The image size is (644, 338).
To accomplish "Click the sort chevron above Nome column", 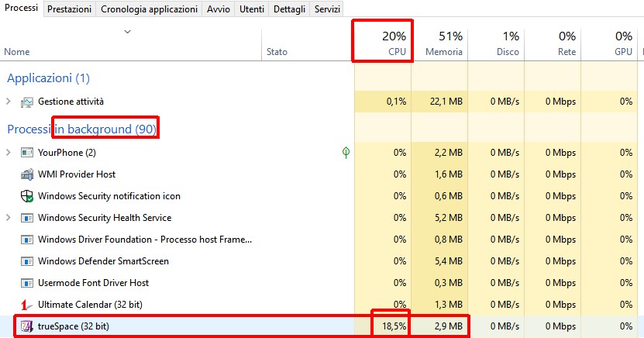I will [128, 32].
